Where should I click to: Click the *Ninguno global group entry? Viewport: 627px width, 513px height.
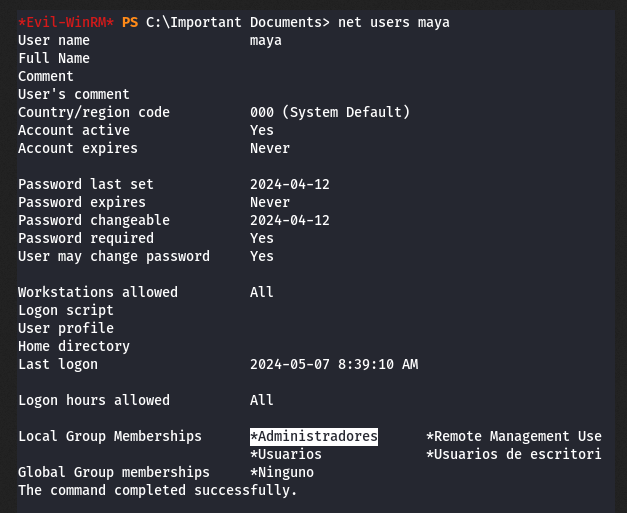282,472
